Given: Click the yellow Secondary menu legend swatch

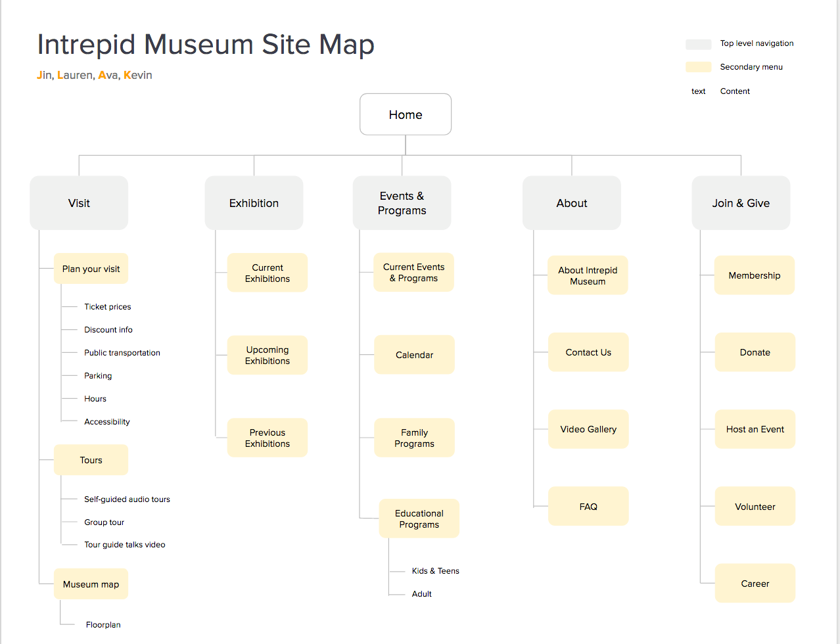Looking at the screenshot, I should 699,67.
